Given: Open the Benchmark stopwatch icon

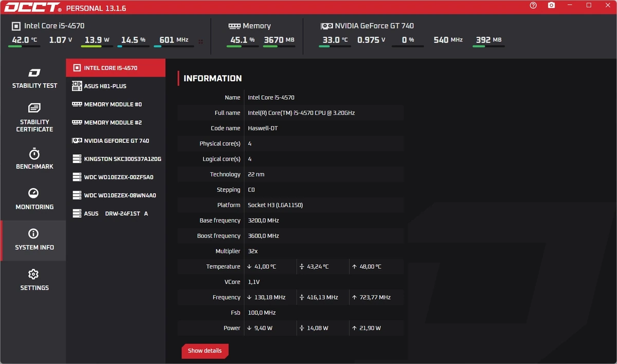Looking at the screenshot, I should [x=34, y=154].
